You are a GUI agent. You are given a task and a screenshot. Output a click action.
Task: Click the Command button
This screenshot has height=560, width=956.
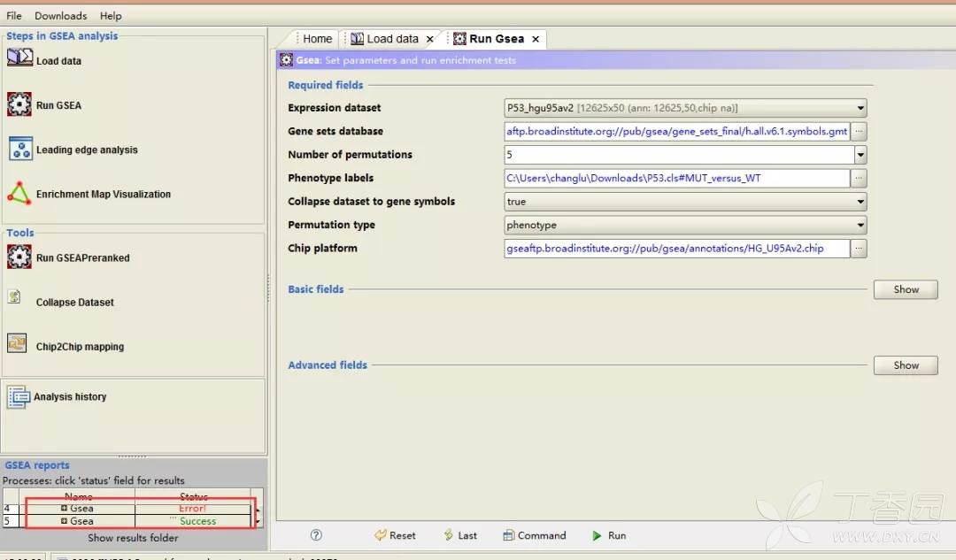(534, 535)
